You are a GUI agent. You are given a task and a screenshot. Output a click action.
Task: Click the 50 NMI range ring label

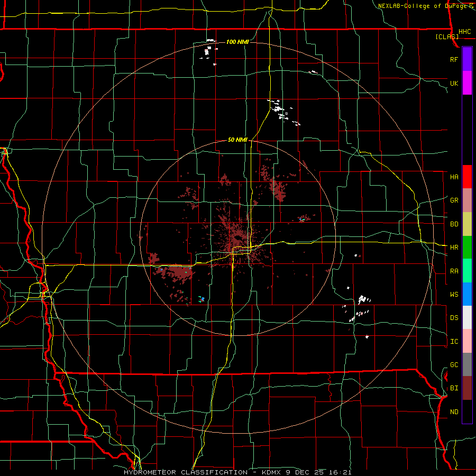click(237, 140)
